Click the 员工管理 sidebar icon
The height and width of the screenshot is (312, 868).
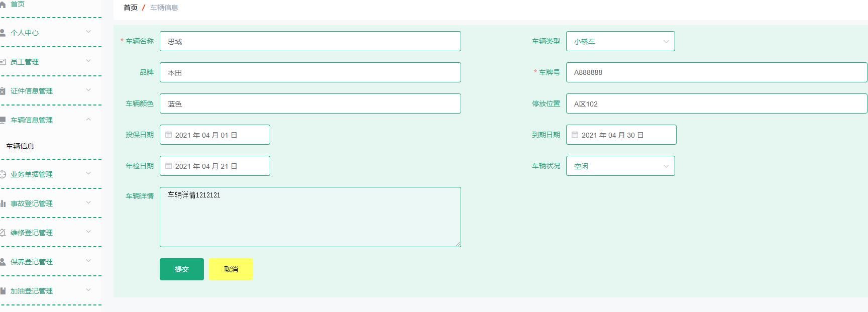[3, 62]
